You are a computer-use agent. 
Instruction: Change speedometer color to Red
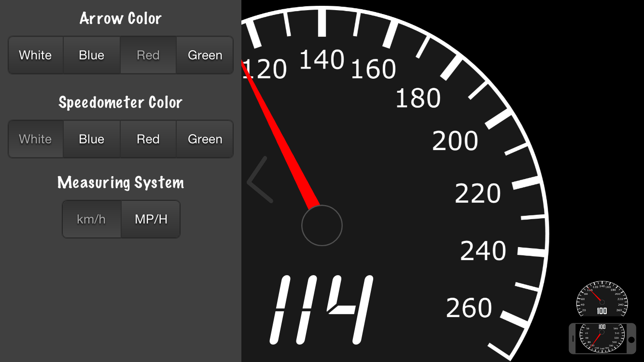(148, 139)
